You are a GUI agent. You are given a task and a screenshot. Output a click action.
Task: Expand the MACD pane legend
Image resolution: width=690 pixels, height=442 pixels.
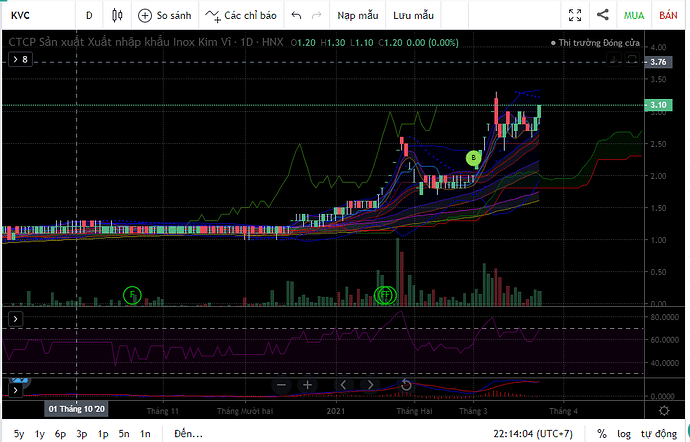coord(15,390)
